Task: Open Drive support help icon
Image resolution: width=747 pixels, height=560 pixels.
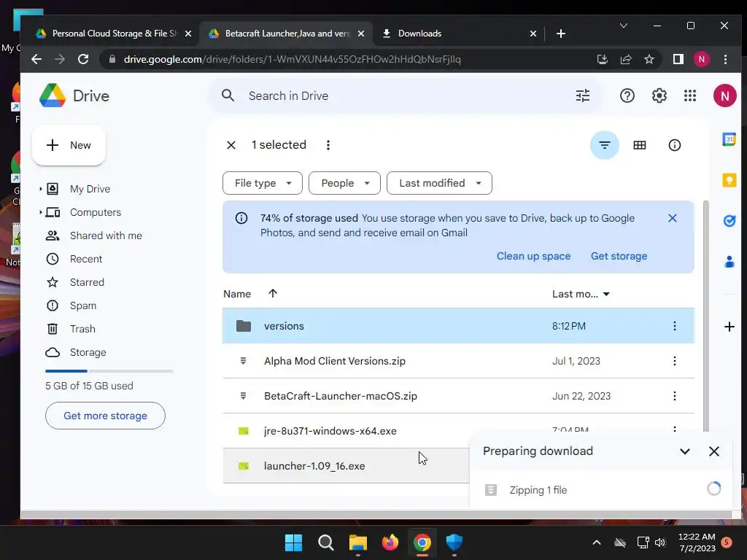Action: (x=627, y=96)
